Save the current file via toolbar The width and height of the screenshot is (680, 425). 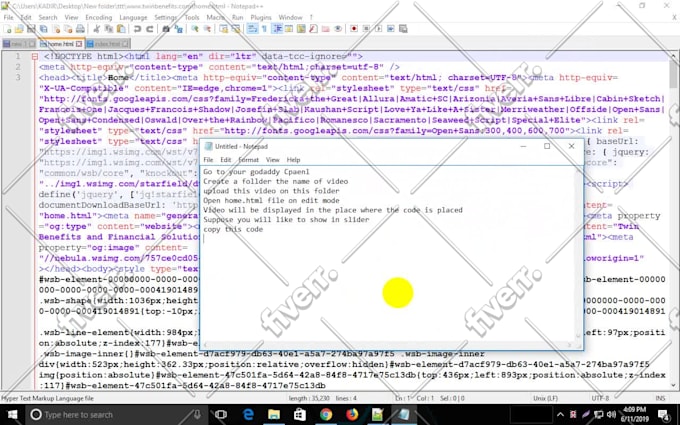coord(31,29)
